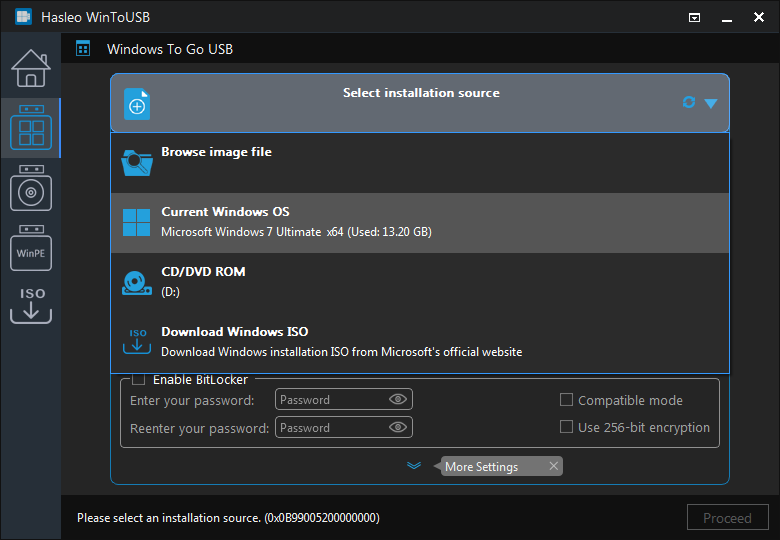Click the Select installation source header
Viewport: 780px width, 540px height.
coord(420,103)
